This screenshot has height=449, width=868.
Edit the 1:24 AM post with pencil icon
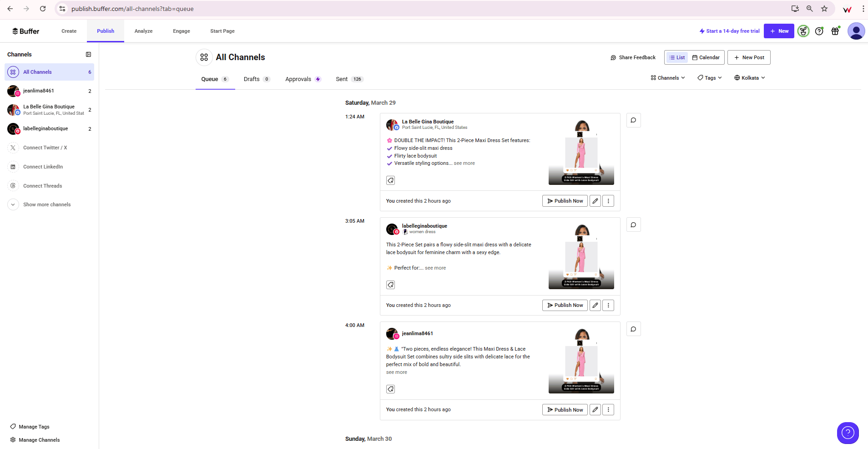(x=595, y=201)
